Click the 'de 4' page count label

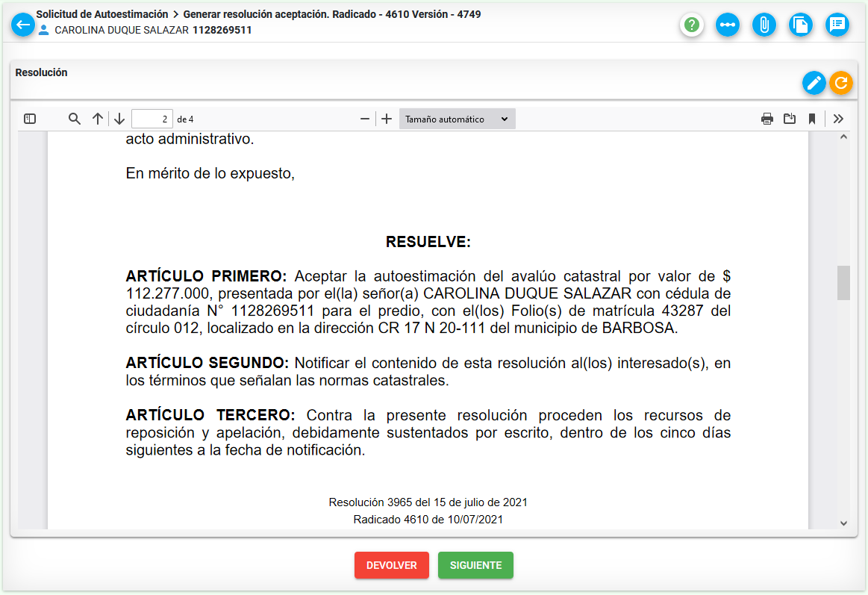point(185,119)
